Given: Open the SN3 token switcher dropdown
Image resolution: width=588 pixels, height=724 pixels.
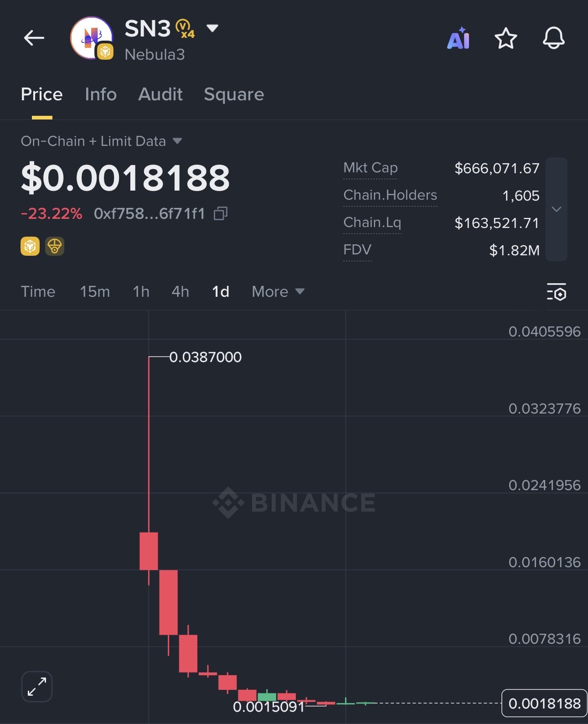Looking at the screenshot, I should (212, 28).
